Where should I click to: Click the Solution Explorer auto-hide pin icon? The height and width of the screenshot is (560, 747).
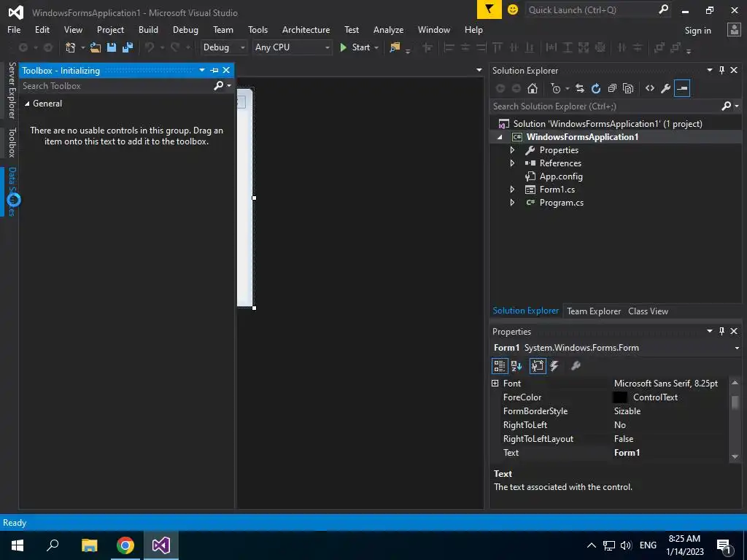(721, 71)
